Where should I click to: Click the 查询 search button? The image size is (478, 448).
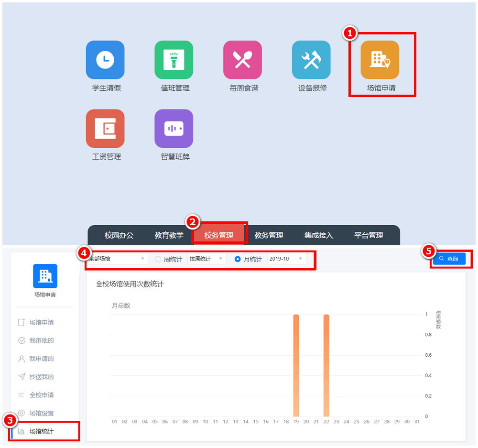click(449, 259)
